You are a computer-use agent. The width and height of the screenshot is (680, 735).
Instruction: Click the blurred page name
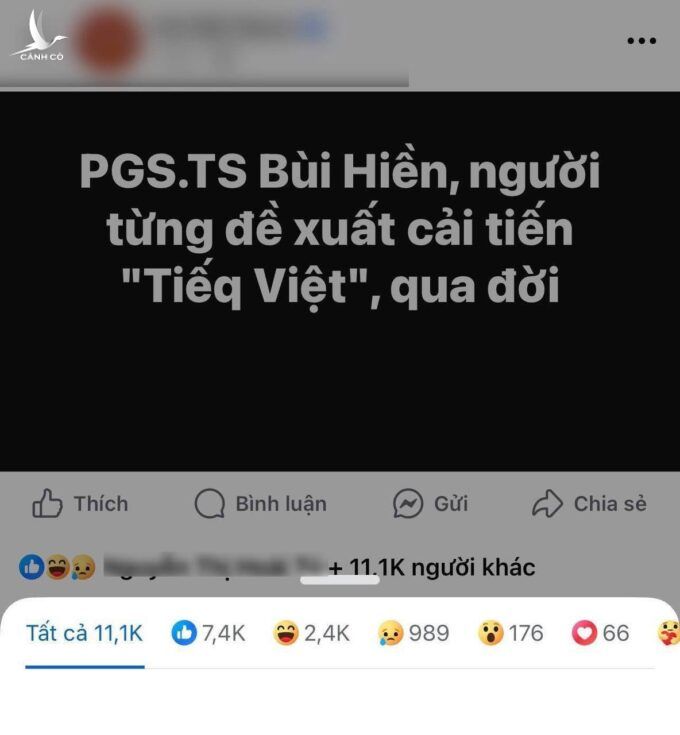(240, 28)
